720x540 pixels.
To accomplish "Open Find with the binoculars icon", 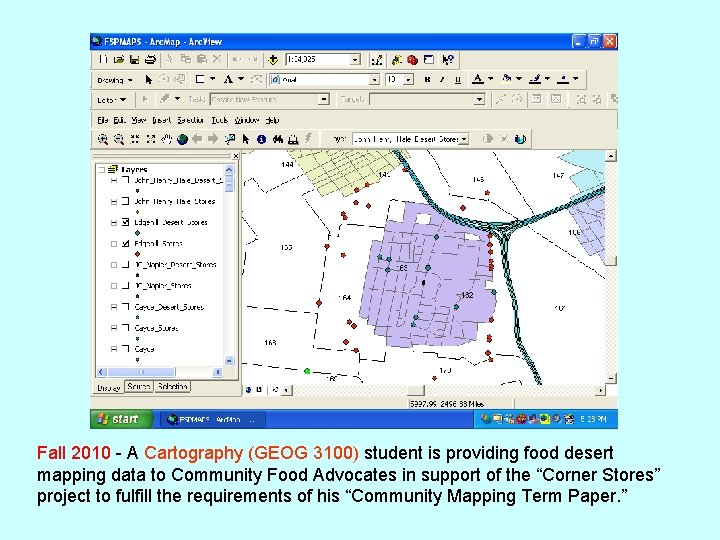I will pos(277,139).
